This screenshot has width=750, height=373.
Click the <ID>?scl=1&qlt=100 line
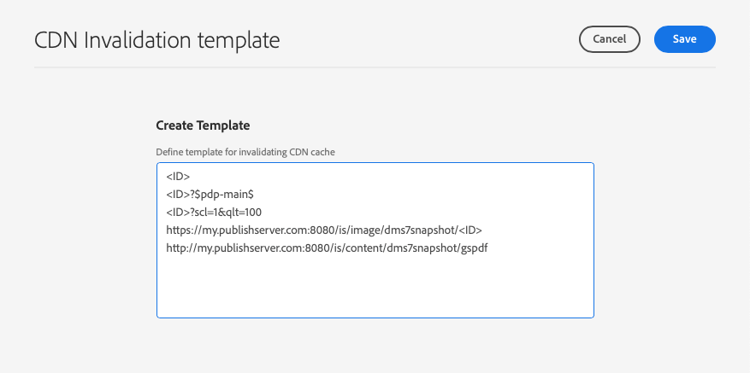pos(214,212)
